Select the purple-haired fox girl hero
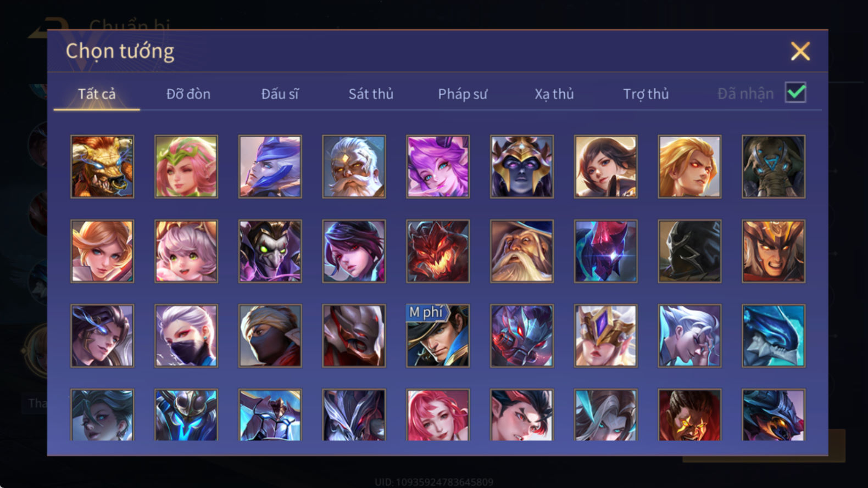 coord(438,167)
